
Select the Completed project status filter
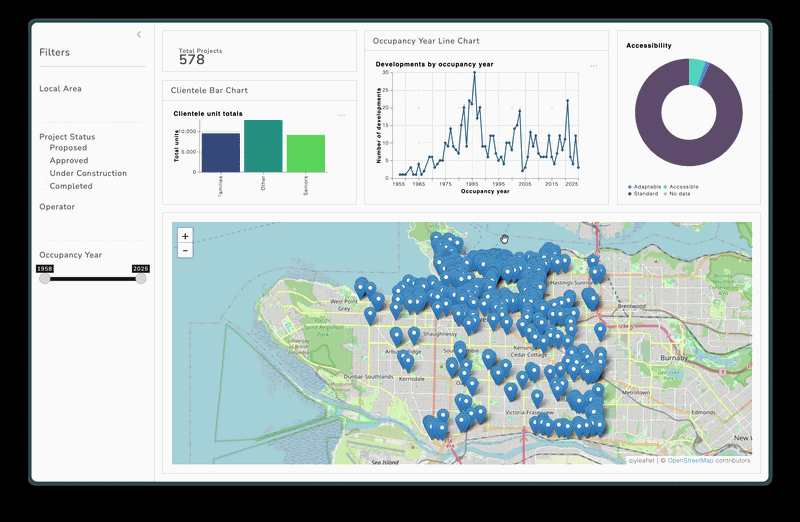click(x=71, y=187)
